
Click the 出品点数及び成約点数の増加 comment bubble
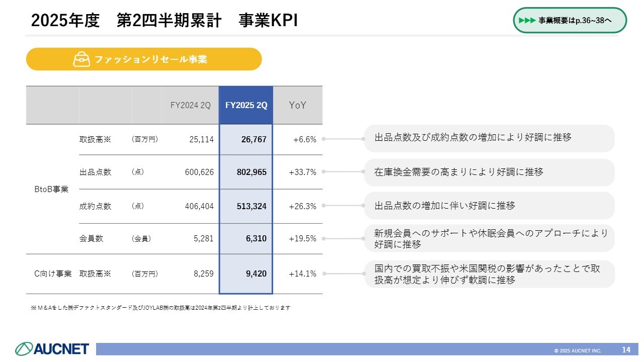pyautogui.click(x=489, y=138)
